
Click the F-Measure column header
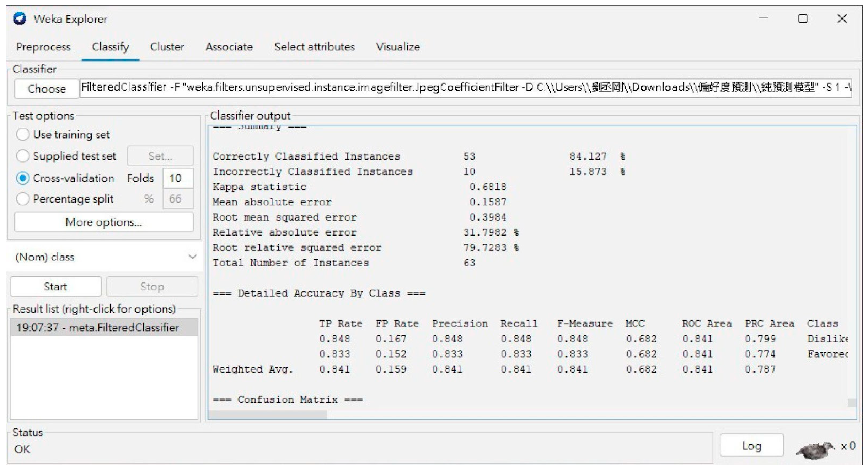[585, 324]
